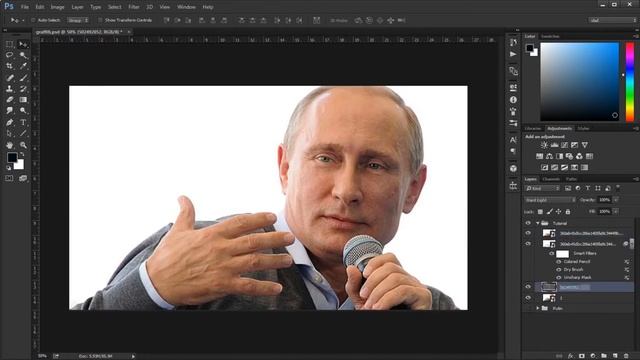Add a Brightness/Contrast adjustment
The image size is (640, 360).
pyautogui.click(x=544, y=145)
